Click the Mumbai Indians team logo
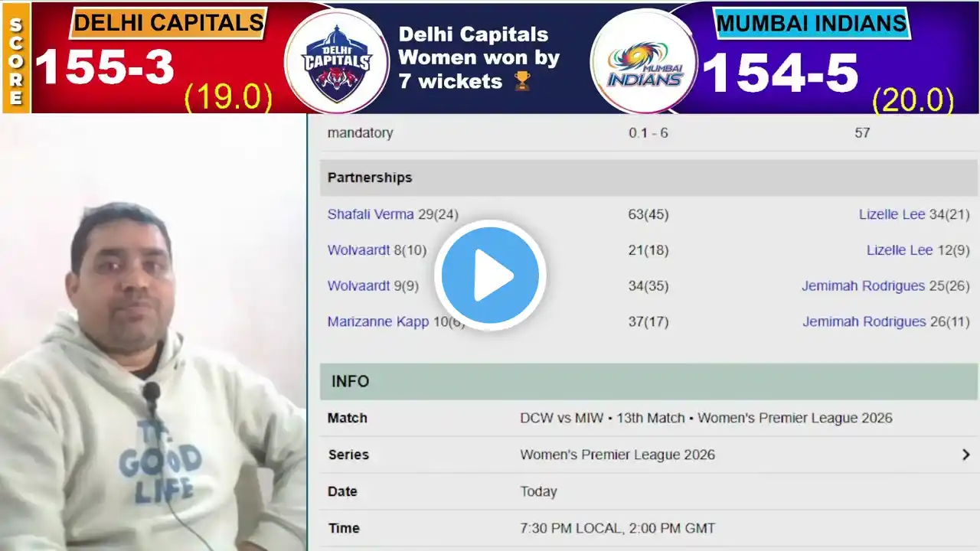This screenshot has height=551, width=980. [x=645, y=60]
